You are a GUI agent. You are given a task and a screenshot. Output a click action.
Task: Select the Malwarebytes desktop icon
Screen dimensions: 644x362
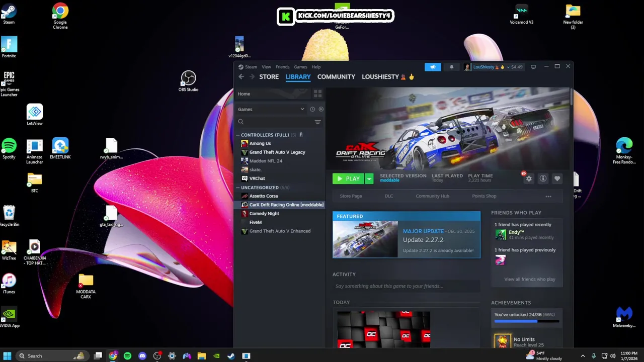[x=624, y=317]
